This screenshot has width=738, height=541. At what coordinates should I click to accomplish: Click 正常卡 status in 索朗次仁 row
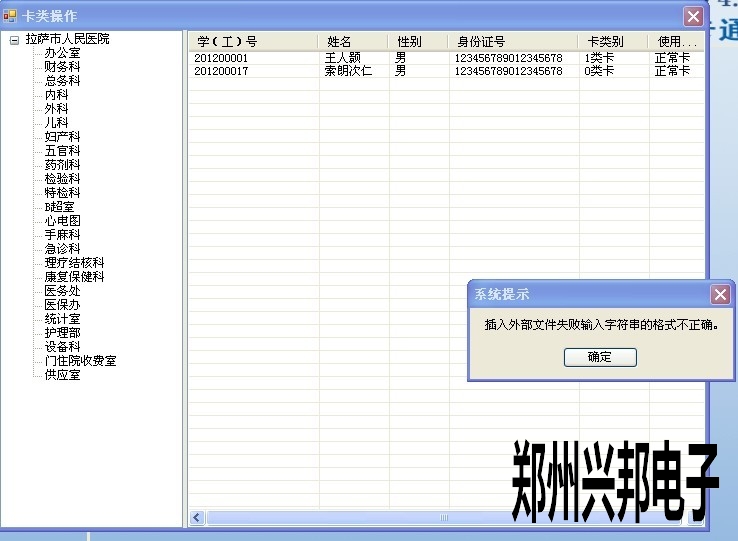(x=672, y=71)
